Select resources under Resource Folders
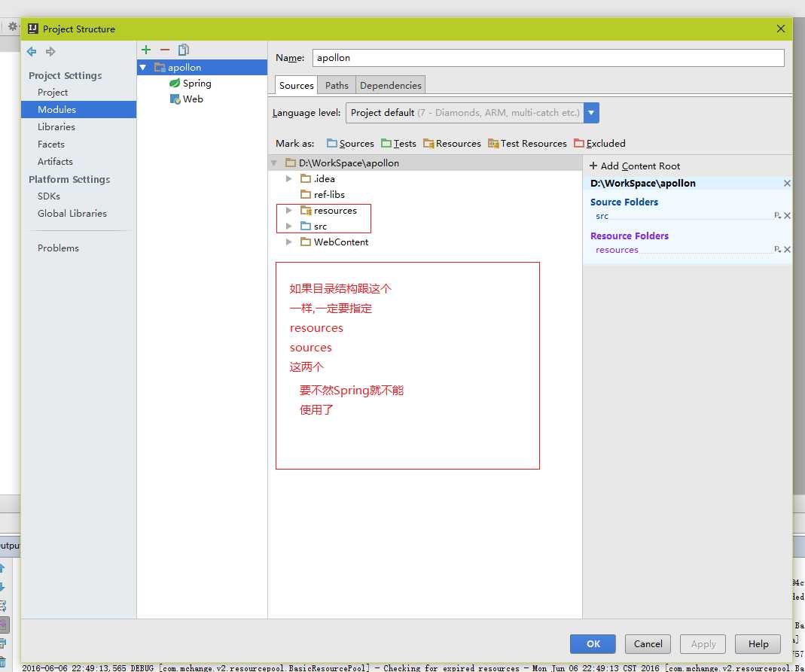 (x=617, y=250)
